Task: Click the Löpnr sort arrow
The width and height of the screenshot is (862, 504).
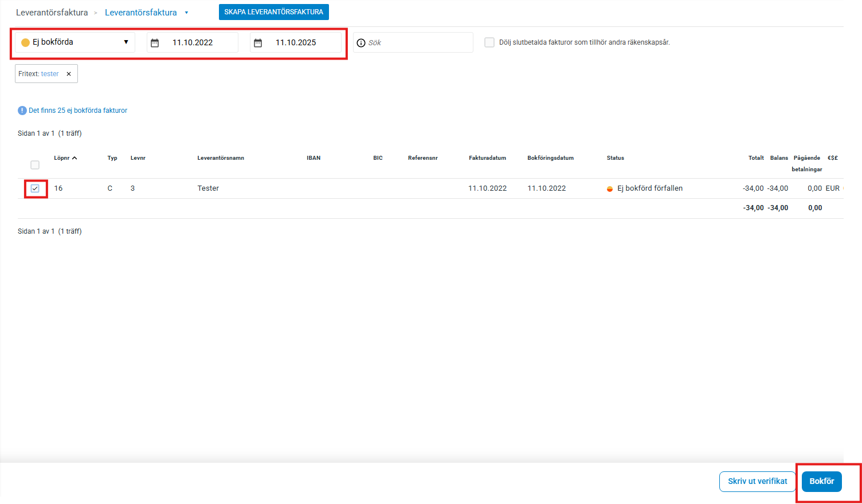Action: tap(75, 158)
